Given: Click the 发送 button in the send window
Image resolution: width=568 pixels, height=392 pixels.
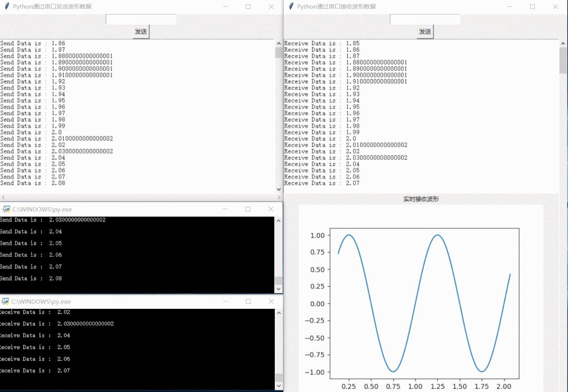Looking at the screenshot, I should tap(141, 32).
